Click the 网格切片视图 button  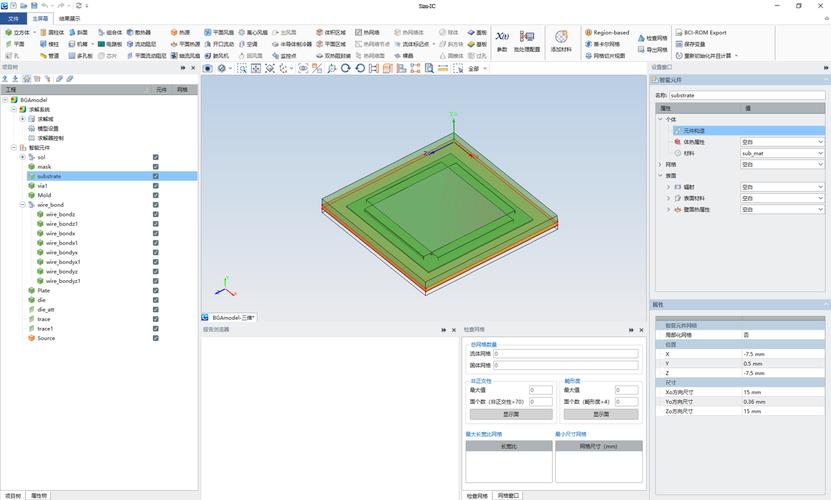tap(605, 56)
